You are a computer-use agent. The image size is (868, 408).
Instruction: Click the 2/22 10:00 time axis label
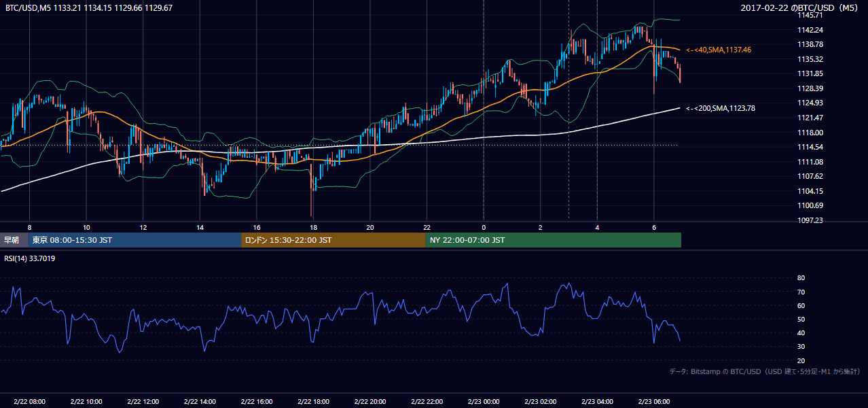[x=86, y=401]
